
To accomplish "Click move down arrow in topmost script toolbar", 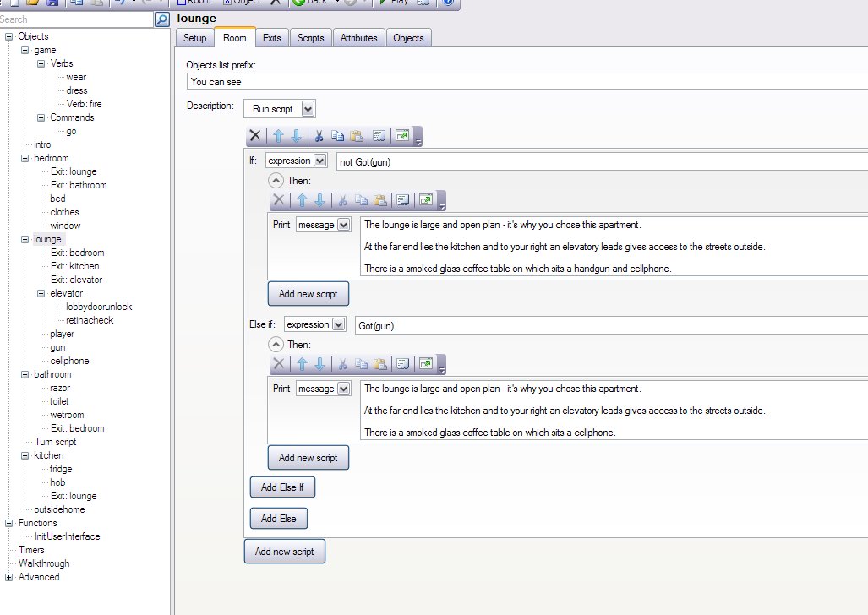I will coord(296,135).
